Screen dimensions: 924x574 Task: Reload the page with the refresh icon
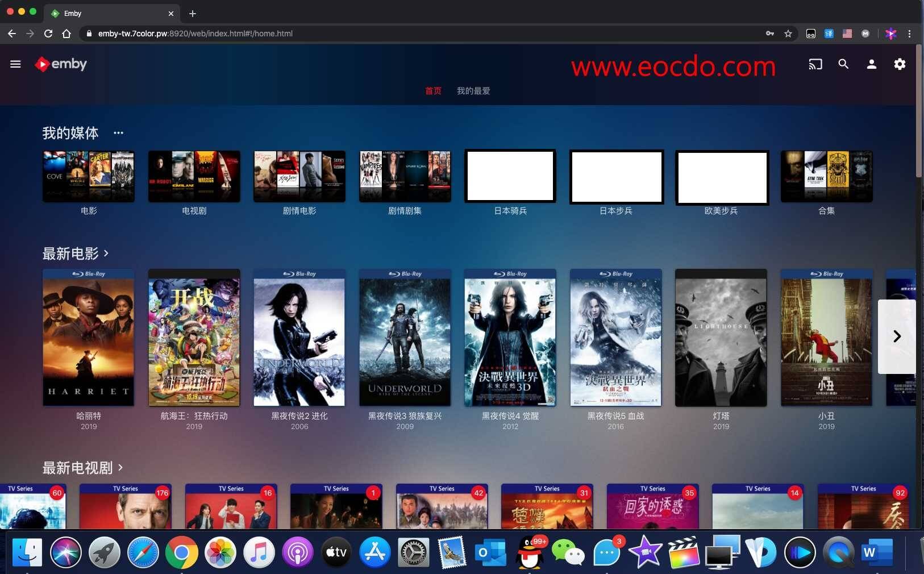[48, 34]
